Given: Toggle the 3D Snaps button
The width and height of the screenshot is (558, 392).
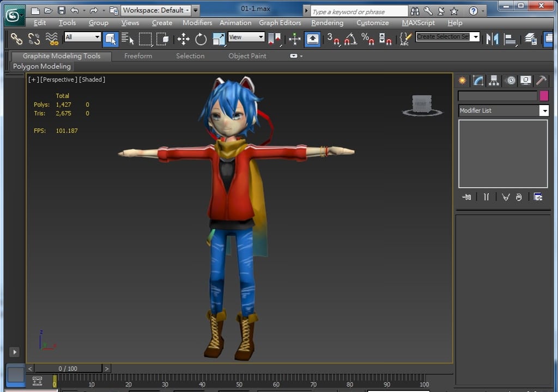Looking at the screenshot, I should [x=333, y=39].
